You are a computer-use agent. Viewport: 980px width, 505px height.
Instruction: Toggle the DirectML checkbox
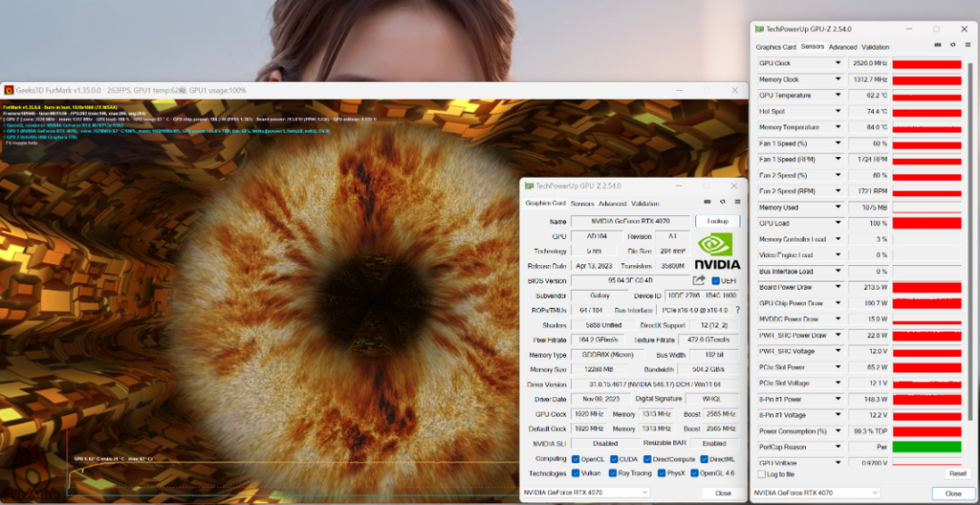(704, 460)
